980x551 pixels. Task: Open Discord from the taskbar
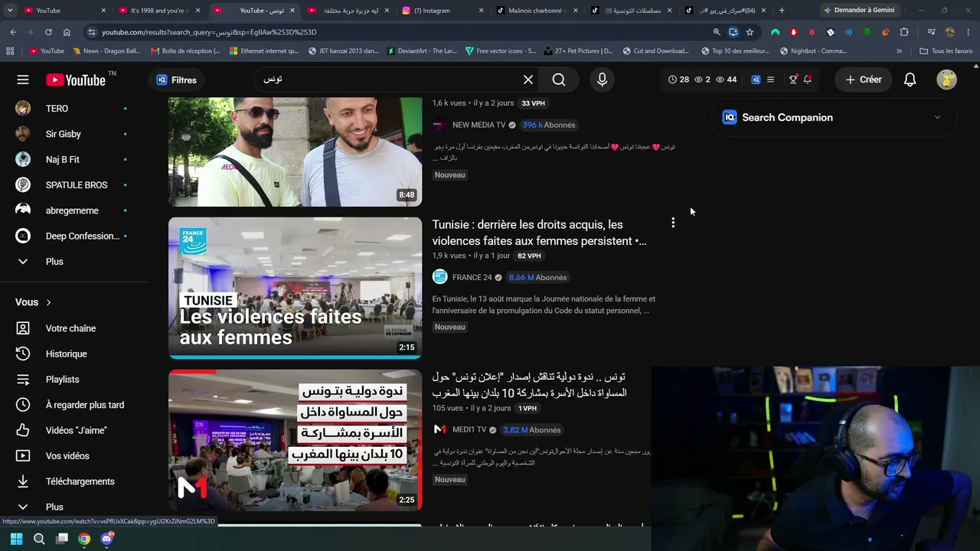click(x=107, y=539)
